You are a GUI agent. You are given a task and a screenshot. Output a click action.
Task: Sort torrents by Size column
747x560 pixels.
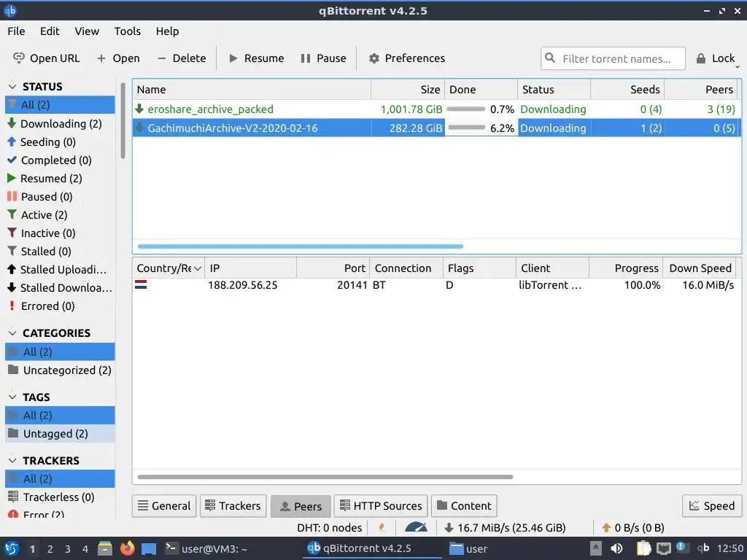(408, 90)
